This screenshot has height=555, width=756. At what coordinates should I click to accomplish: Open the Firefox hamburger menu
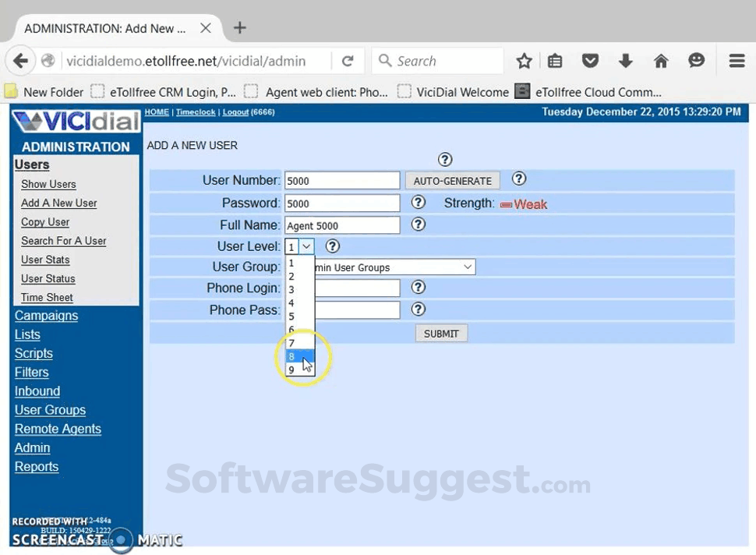736,61
